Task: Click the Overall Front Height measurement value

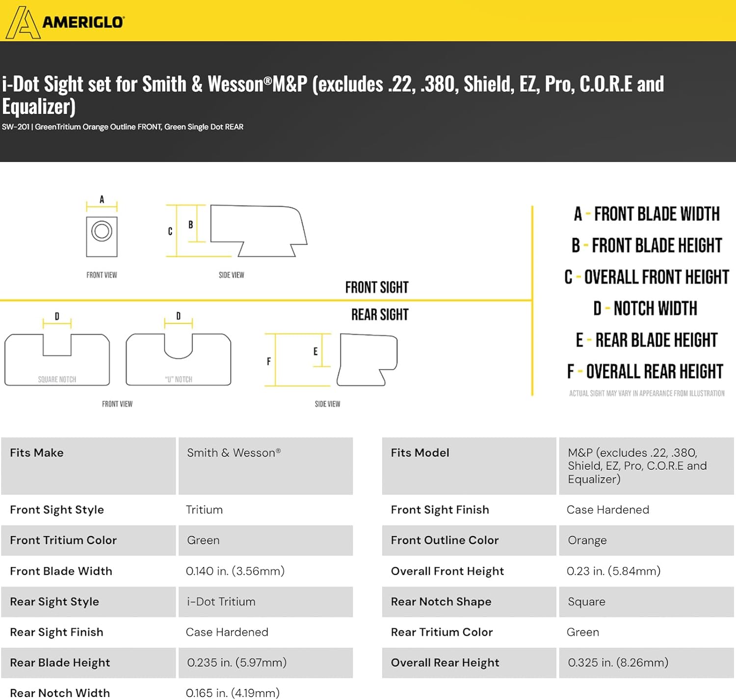Action: [613, 571]
